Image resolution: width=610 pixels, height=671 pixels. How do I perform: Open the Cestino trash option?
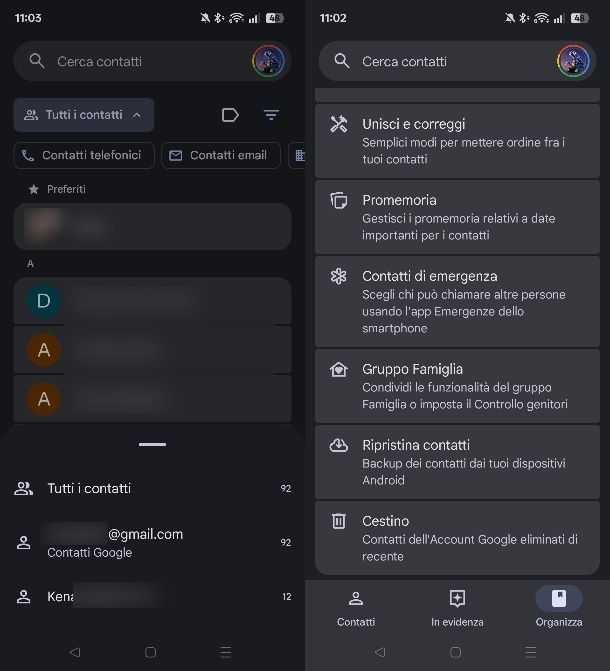[457, 538]
